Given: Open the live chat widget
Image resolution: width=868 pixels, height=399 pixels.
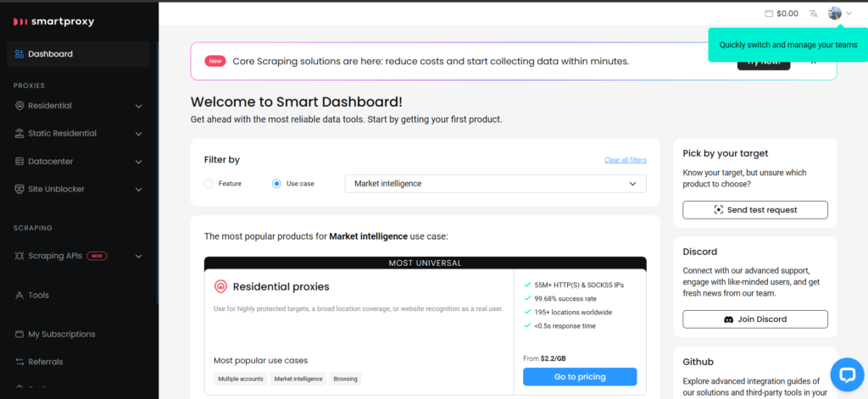Looking at the screenshot, I should pyautogui.click(x=847, y=374).
